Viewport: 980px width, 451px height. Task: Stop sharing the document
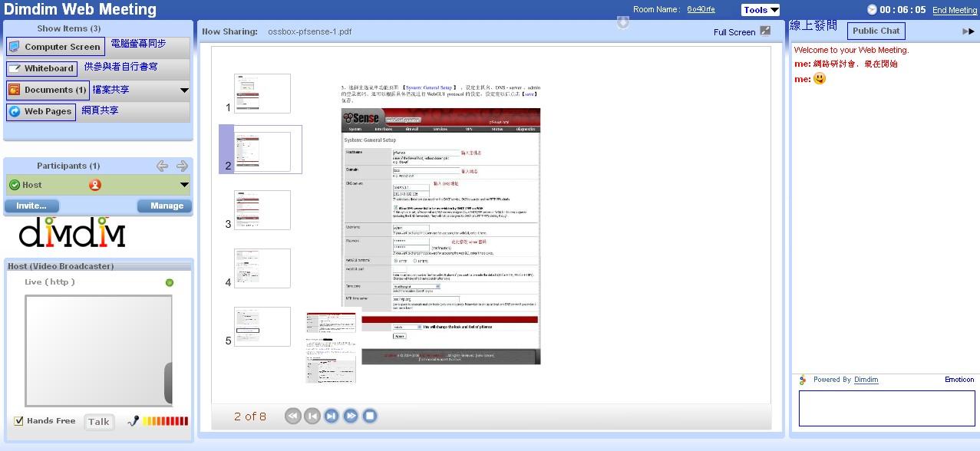(x=370, y=416)
